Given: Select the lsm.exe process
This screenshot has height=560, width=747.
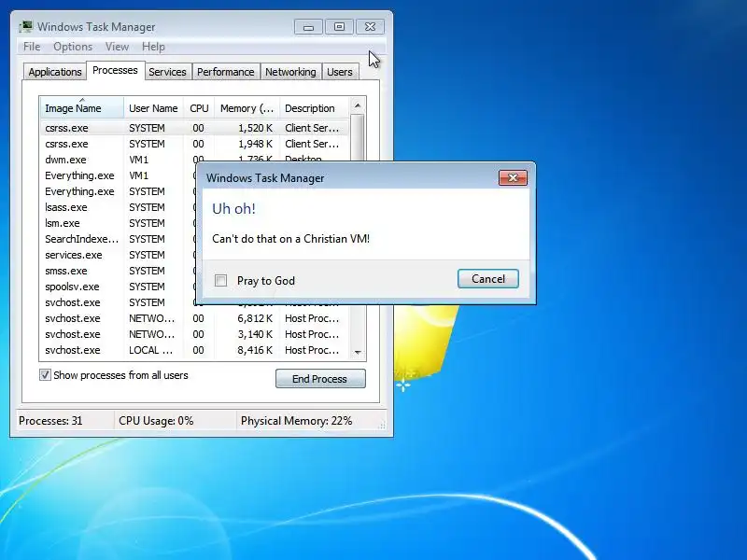Looking at the screenshot, I should pyautogui.click(x=119, y=223).
